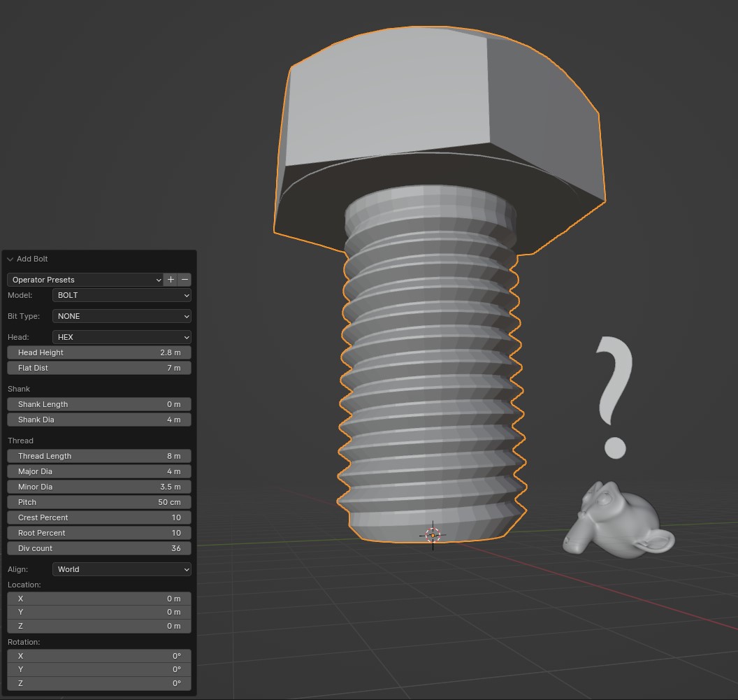The width and height of the screenshot is (738, 700).
Task: Open the Operator Presets dropdown
Action: (x=85, y=279)
